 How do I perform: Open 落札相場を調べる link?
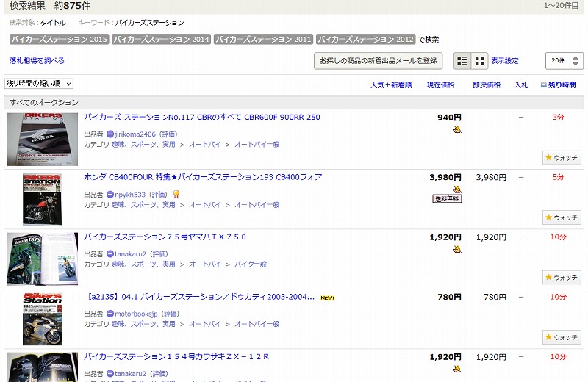tap(37, 60)
